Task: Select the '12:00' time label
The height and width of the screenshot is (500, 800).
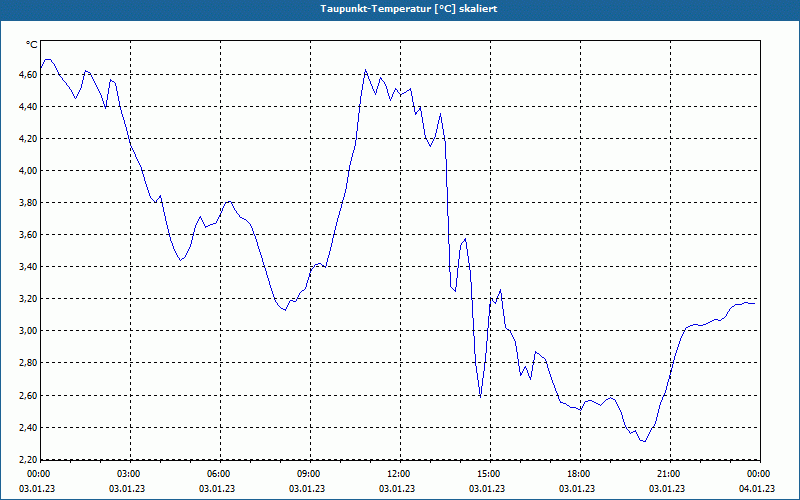Action: 401,474
